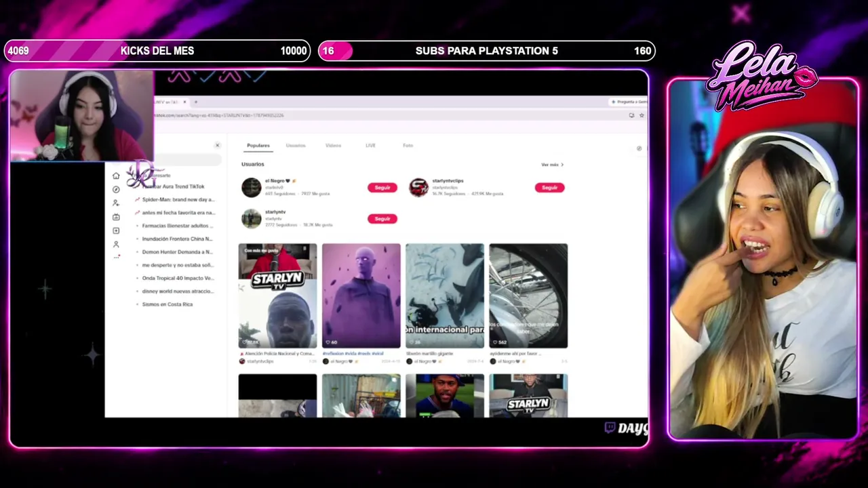Open a new browser tab
868x488 pixels.
(x=195, y=102)
